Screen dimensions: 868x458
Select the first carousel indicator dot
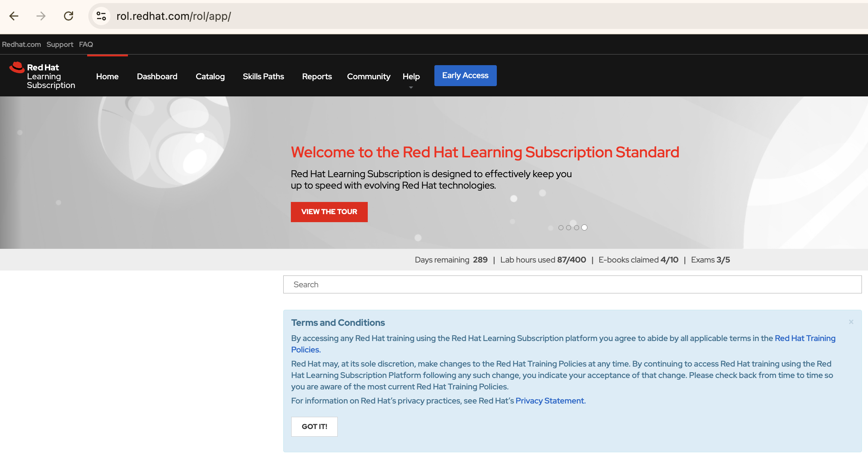(561, 227)
